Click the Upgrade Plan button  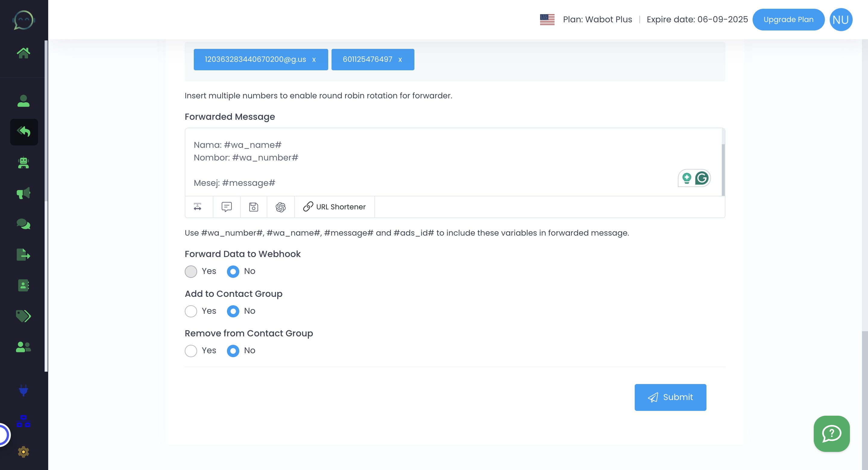point(788,20)
